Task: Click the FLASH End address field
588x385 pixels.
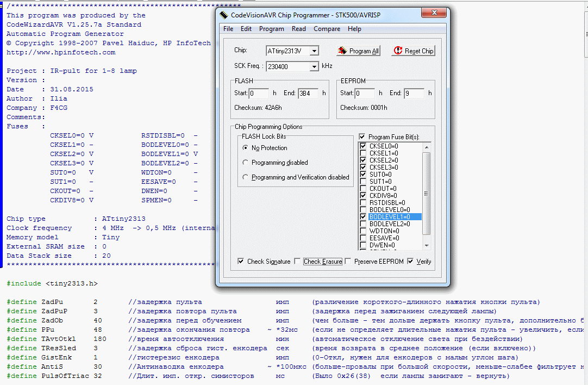Action: 309,93
